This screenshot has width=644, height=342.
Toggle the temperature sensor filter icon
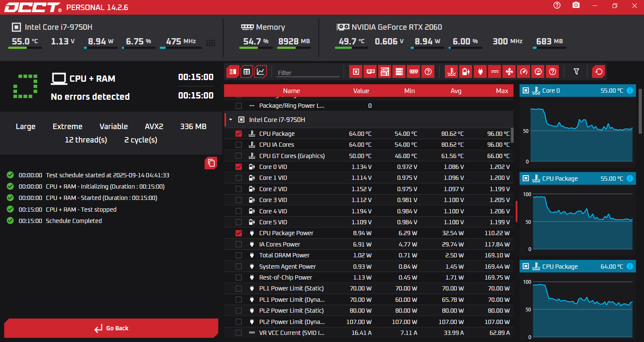point(452,72)
